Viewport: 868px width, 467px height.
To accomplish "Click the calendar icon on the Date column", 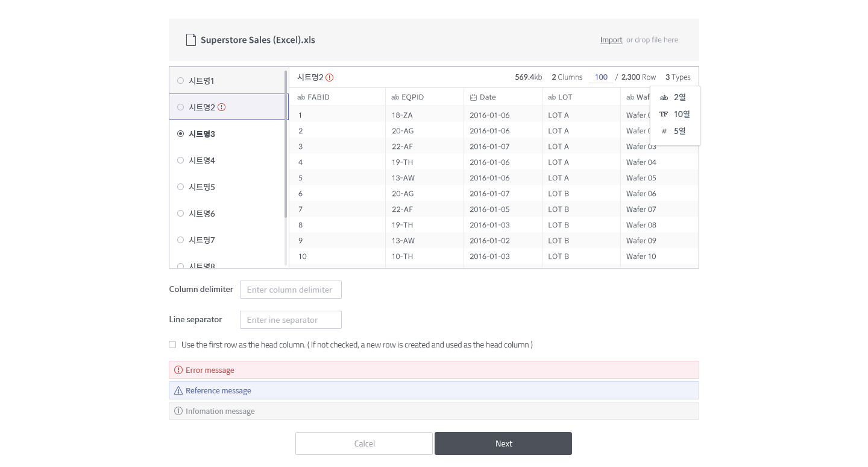I will pyautogui.click(x=473, y=97).
